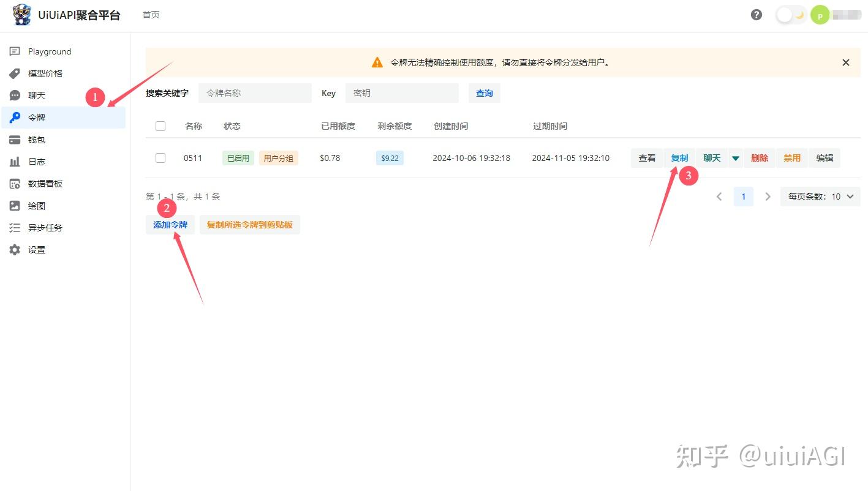The height and width of the screenshot is (491, 868).
Task: Select page number 1 in pagination
Action: [744, 197]
